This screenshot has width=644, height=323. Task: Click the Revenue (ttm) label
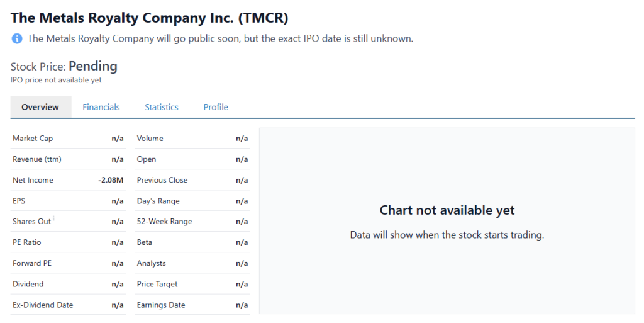(37, 159)
